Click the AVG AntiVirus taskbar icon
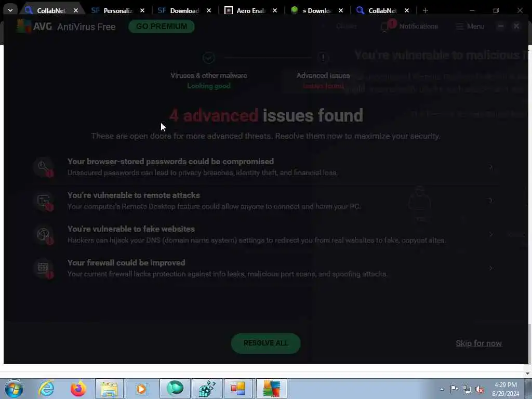The height and width of the screenshot is (399, 532). click(271, 389)
